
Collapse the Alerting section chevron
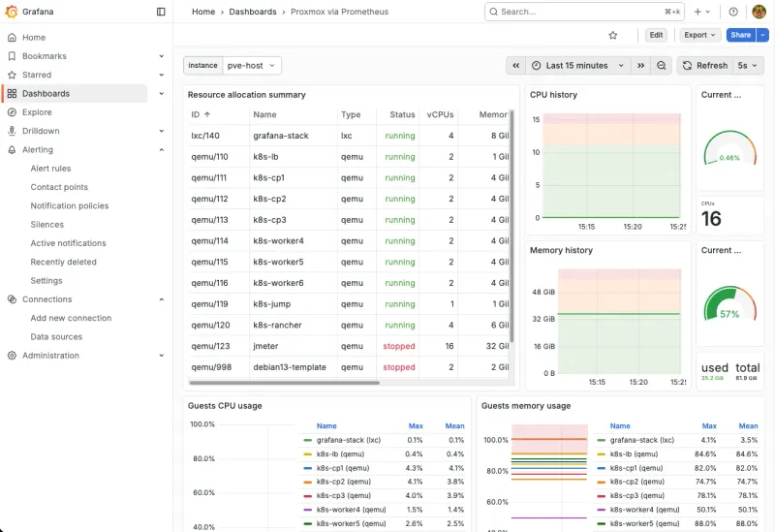tap(161, 150)
